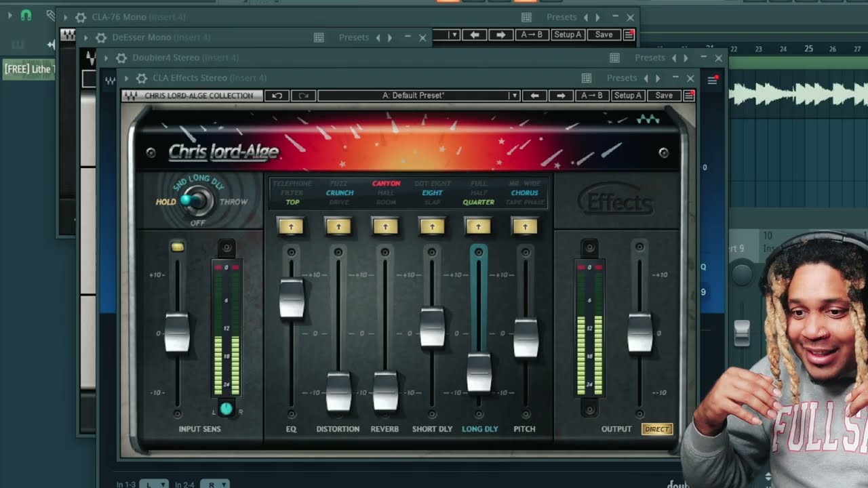The image size is (868, 488).
Task: Toggle the DIRECT output button
Action: [x=657, y=429]
